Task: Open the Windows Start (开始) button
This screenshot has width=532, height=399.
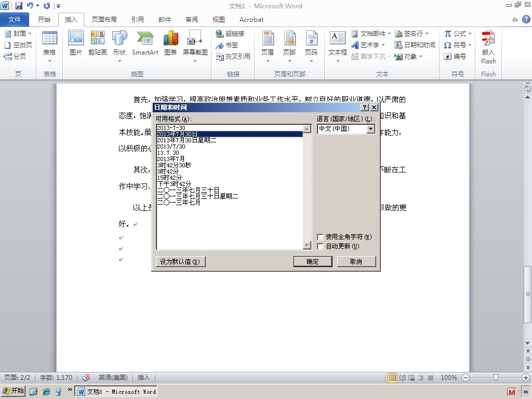Action: tap(13, 391)
